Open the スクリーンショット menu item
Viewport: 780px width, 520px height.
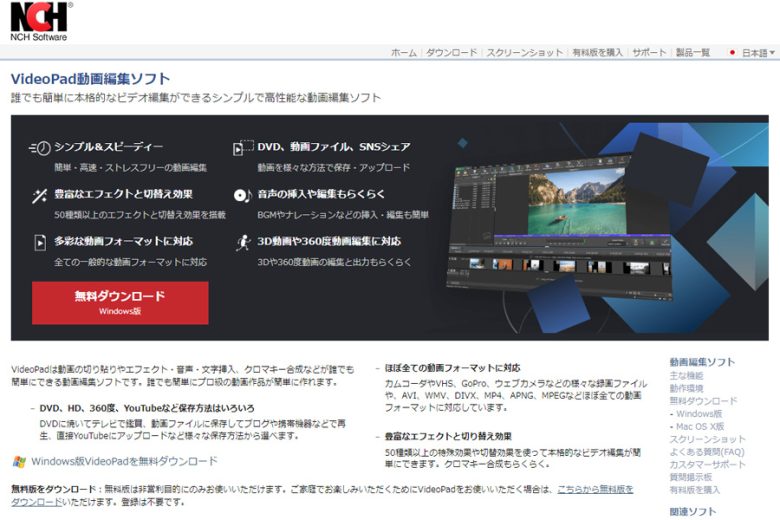(524, 53)
